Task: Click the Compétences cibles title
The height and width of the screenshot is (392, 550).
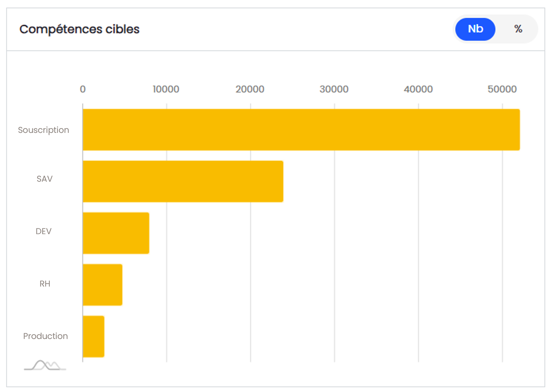Action: [x=79, y=29]
